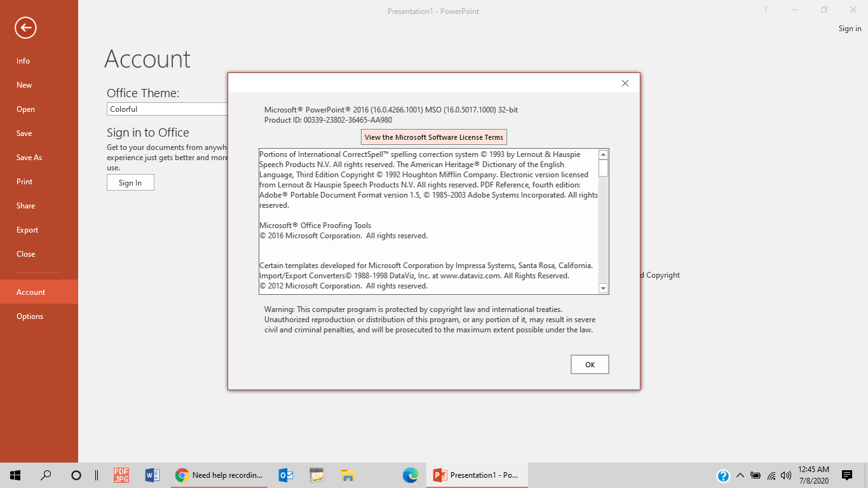The image size is (868, 488).
Task: Click the PowerPoint Presentation1 taskbar button
Action: click(477, 475)
